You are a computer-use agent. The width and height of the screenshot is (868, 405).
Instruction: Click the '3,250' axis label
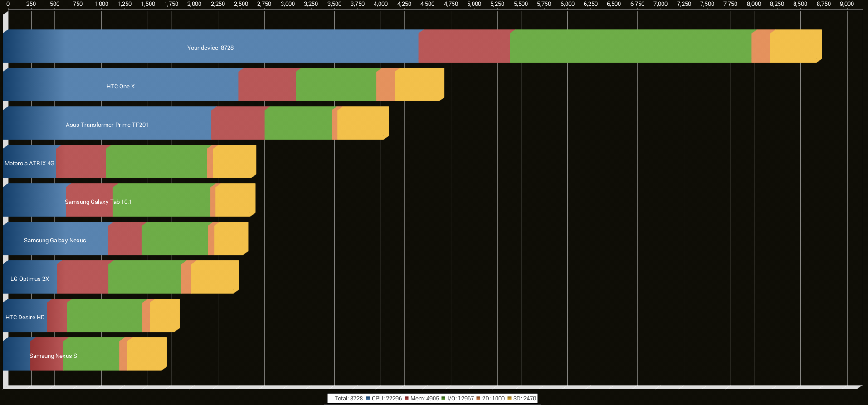point(311,4)
